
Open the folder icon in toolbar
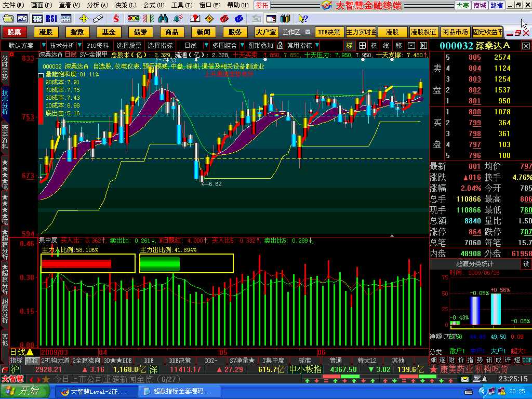click(8, 19)
